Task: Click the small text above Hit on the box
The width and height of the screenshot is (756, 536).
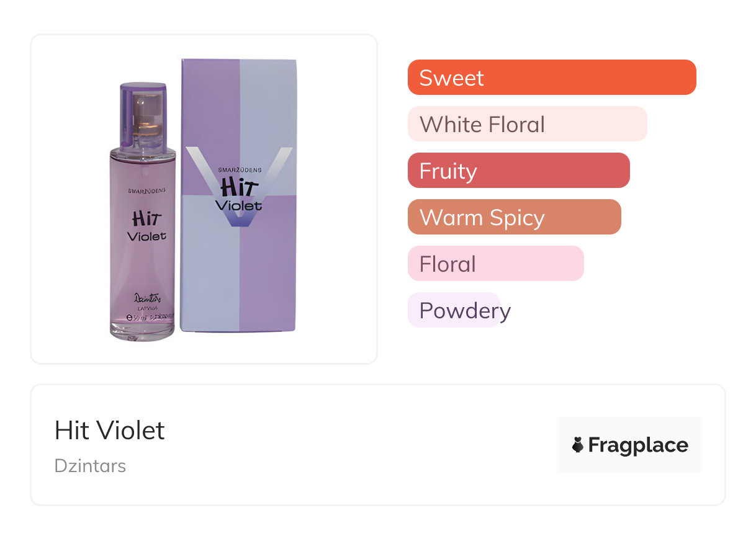Action: tap(239, 169)
